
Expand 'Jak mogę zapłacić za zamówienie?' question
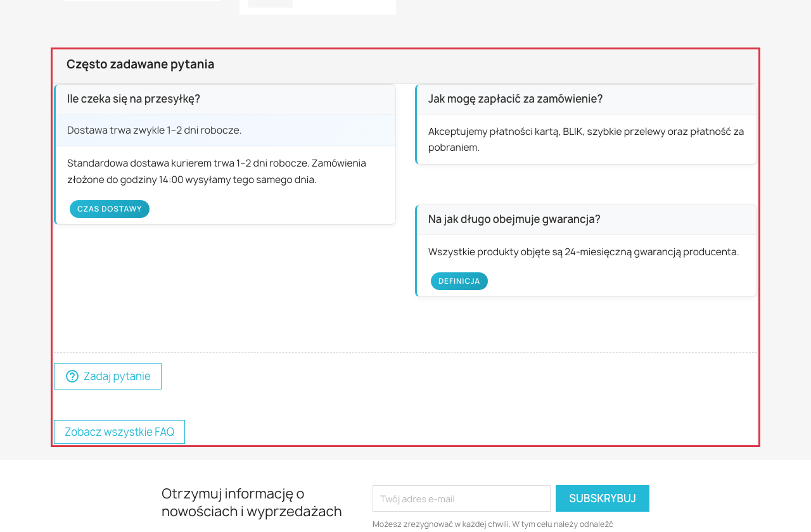pos(587,99)
